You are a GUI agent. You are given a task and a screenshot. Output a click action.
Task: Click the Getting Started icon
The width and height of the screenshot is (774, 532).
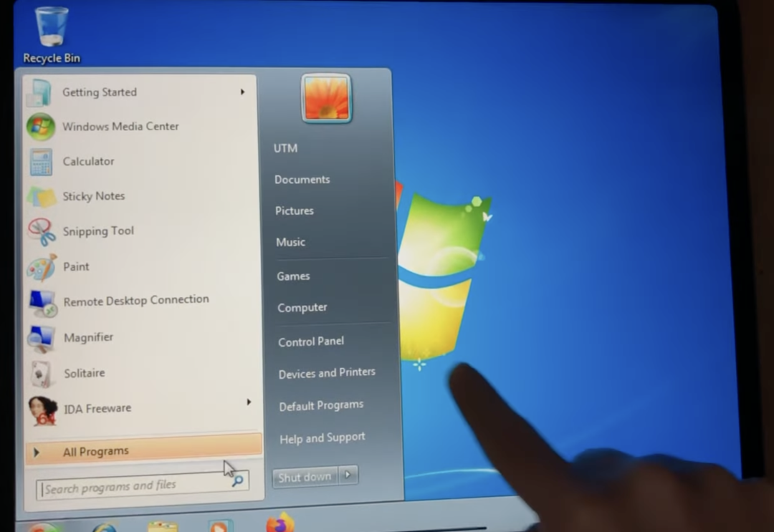tap(39, 92)
